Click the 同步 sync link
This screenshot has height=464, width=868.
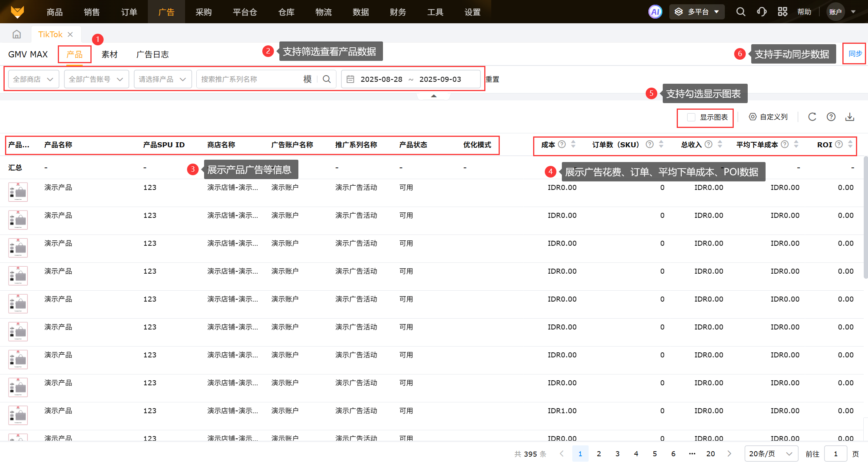tap(855, 53)
